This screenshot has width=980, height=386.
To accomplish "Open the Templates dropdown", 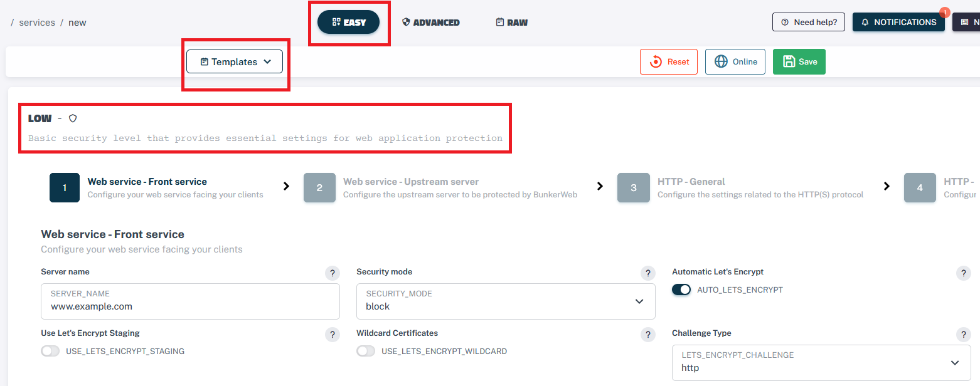I will (x=235, y=62).
